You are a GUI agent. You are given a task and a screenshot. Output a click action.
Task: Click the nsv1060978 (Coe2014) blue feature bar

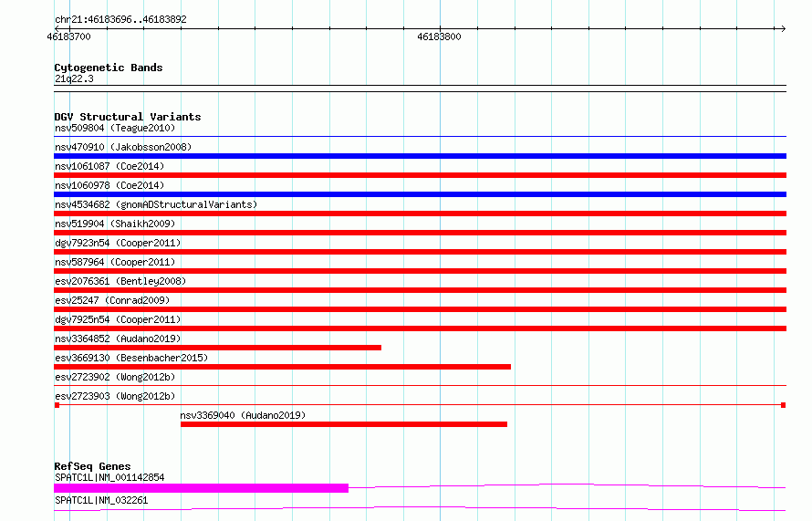point(420,194)
